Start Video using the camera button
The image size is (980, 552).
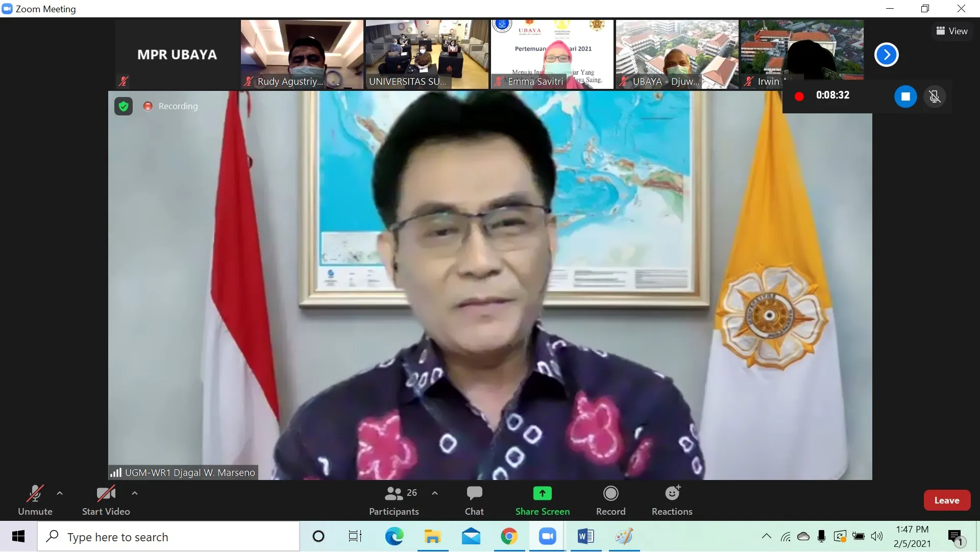pyautogui.click(x=106, y=500)
